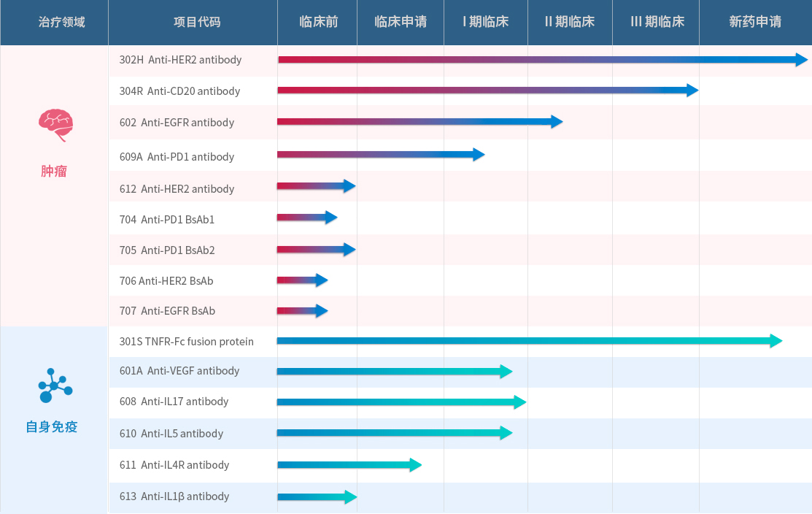Select project 611 Anti-IL4R antibody
812x514 pixels.
click(x=174, y=465)
